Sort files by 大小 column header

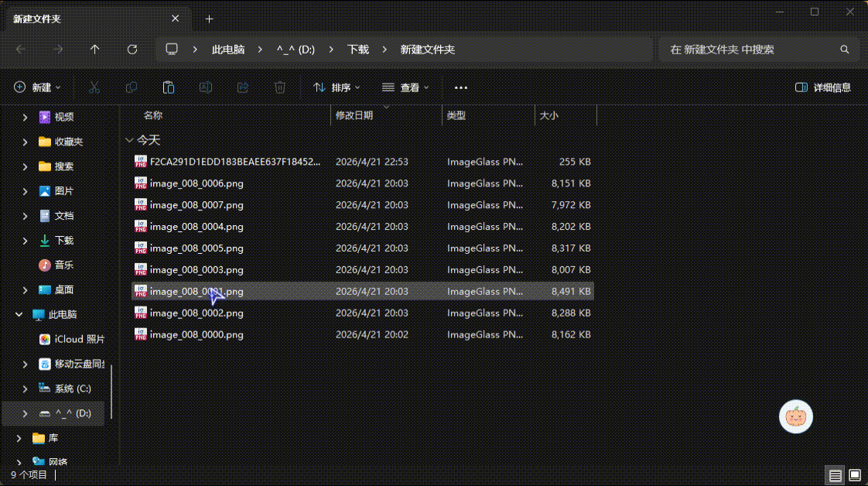pyautogui.click(x=549, y=115)
